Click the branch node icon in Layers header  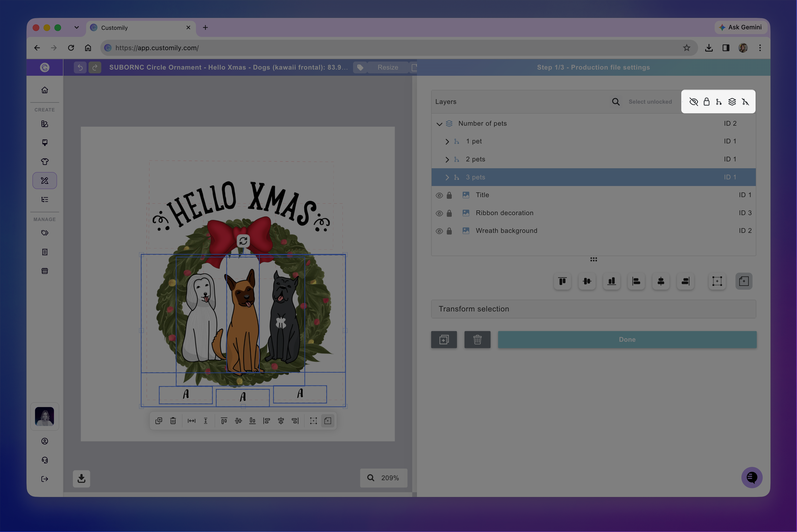point(719,102)
